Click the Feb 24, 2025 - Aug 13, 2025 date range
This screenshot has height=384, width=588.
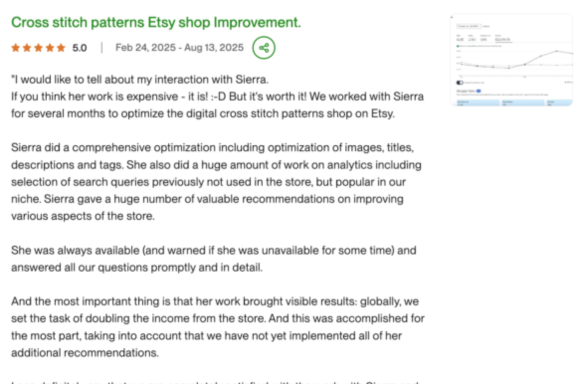(180, 48)
